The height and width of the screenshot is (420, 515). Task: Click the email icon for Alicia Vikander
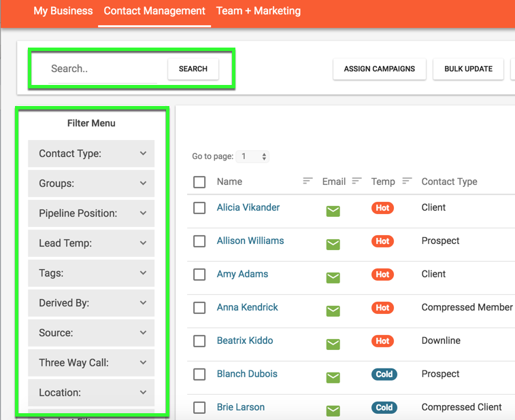333,211
